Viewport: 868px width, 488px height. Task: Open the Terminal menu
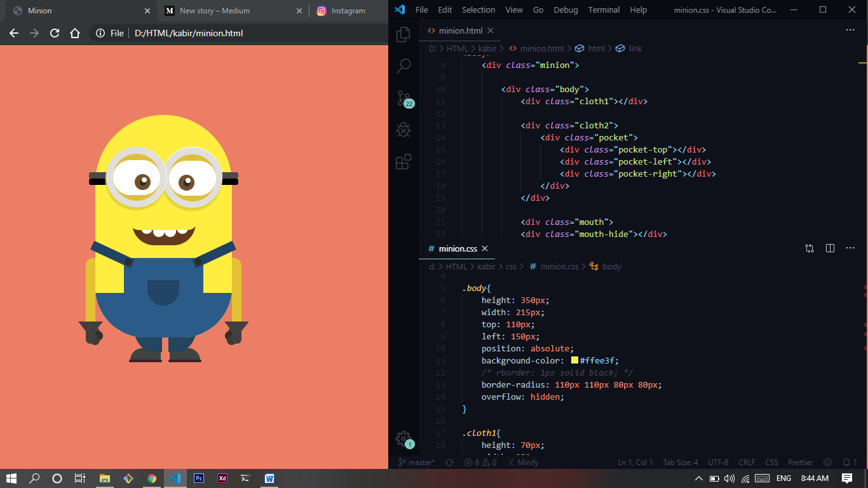[604, 10]
